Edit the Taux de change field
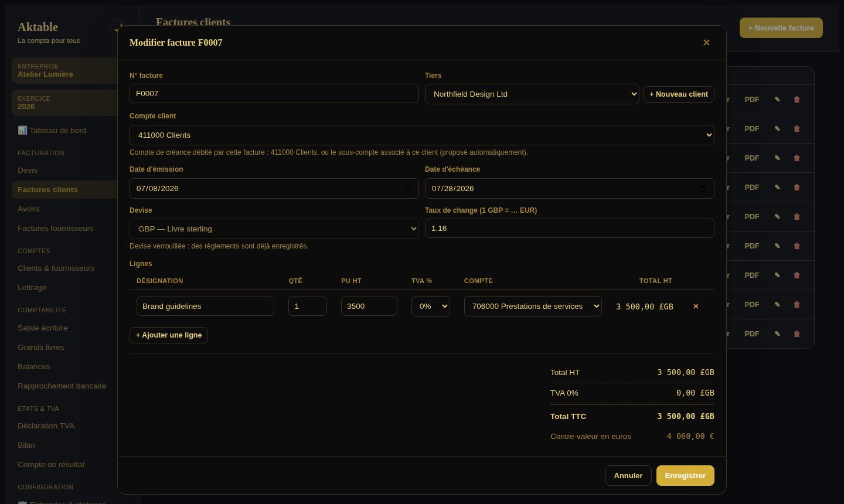Screen dimensions: 844x504 [x=570, y=229]
